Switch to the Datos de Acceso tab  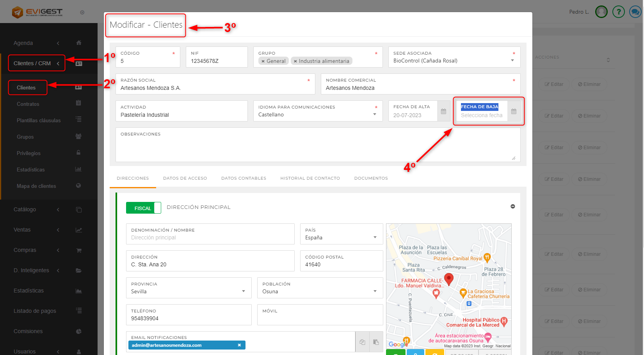point(185,178)
